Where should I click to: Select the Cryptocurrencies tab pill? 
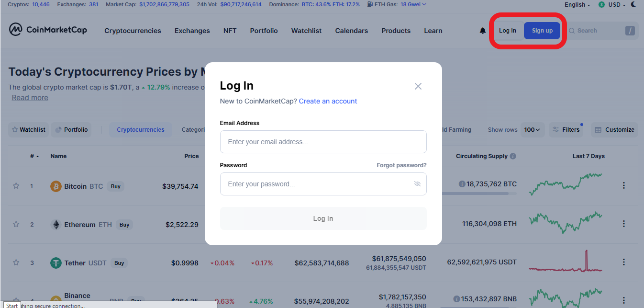[x=141, y=130]
